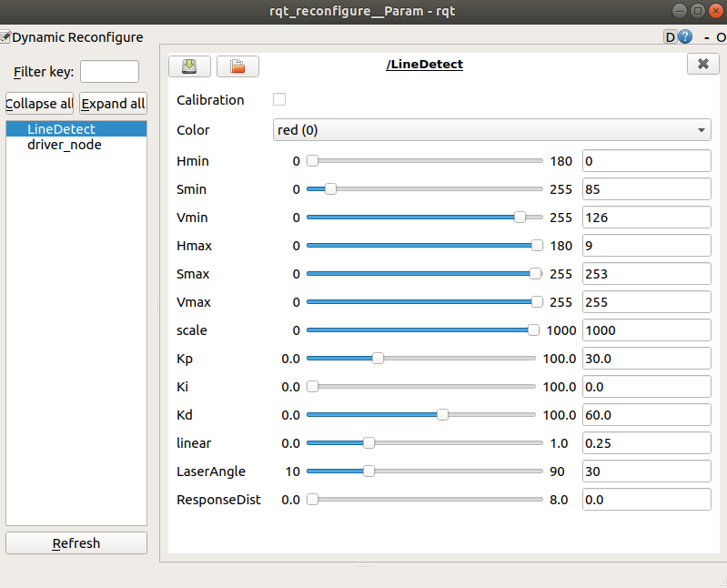Image resolution: width=727 pixels, height=588 pixels.
Task: Select driver_node in the node list
Action: 76,145
